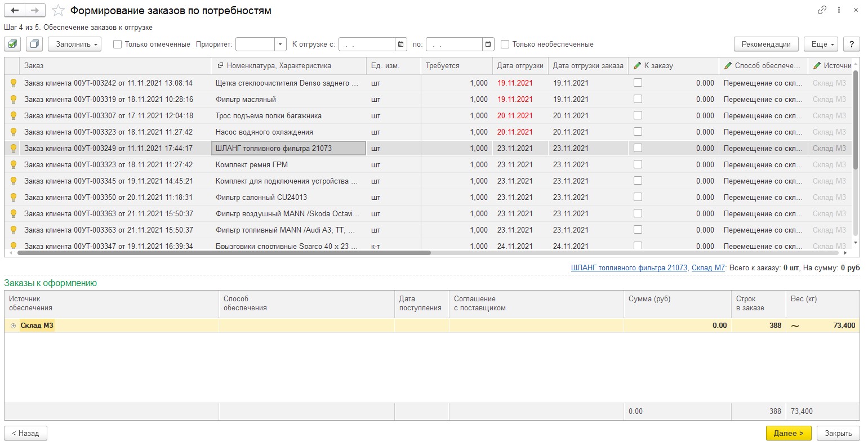Expand the Приоритет dropdown list
Image resolution: width=868 pixels, height=446 pixels.
click(281, 44)
